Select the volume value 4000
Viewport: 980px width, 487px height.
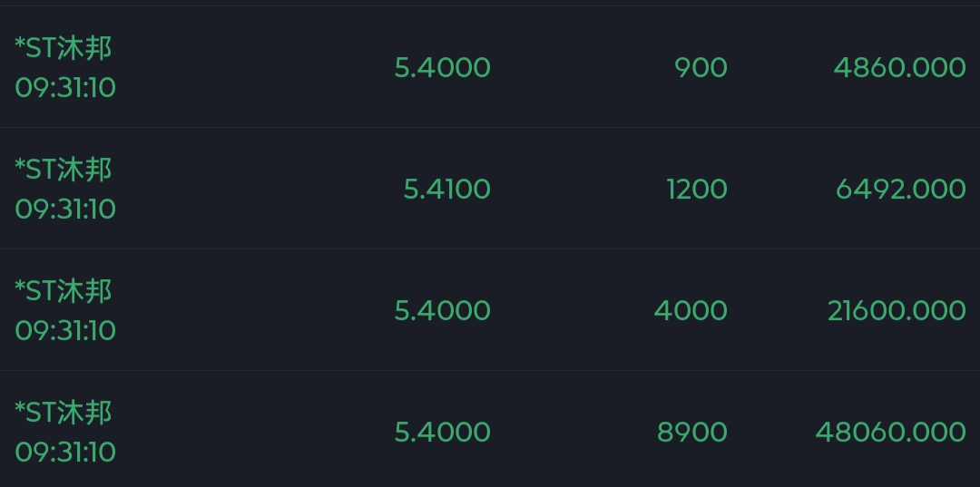click(x=691, y=311)
